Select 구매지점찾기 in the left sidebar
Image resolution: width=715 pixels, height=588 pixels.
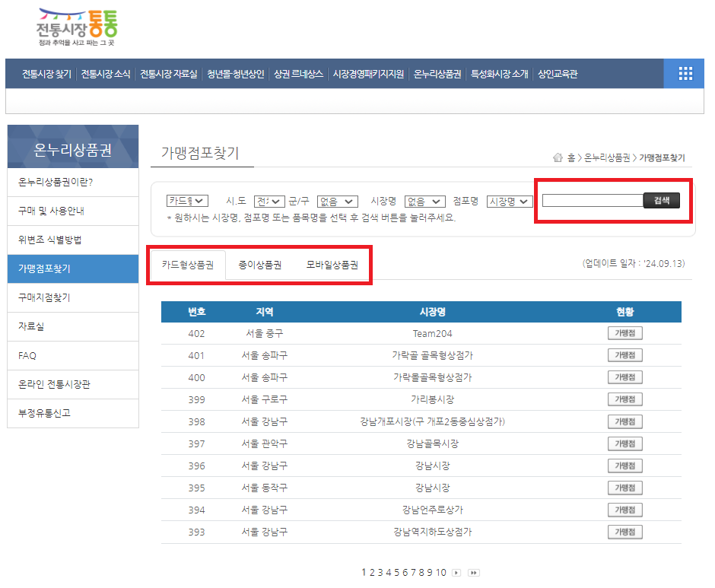[72, 297]
